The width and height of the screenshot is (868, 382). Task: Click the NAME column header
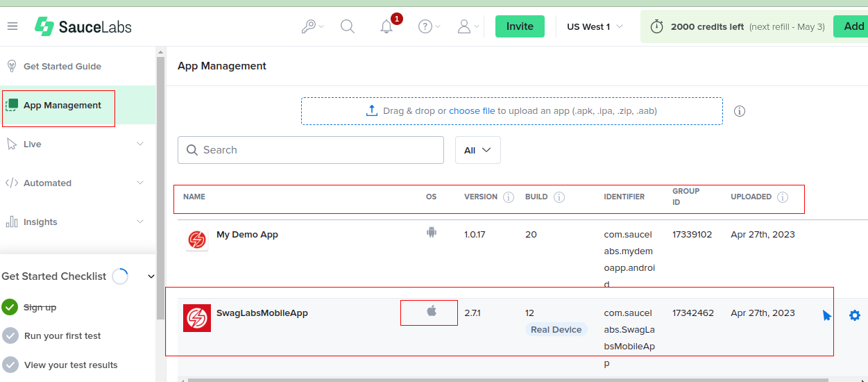click(x=194, y=197)
